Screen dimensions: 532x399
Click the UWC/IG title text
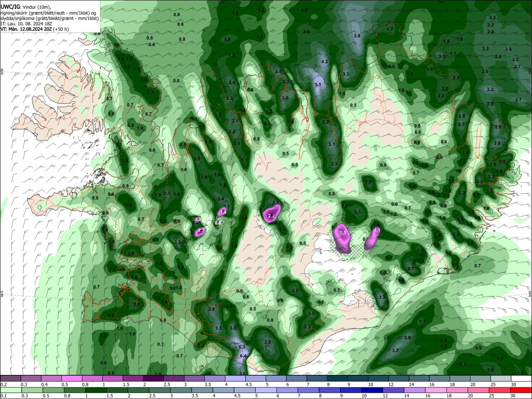point(10,7)
